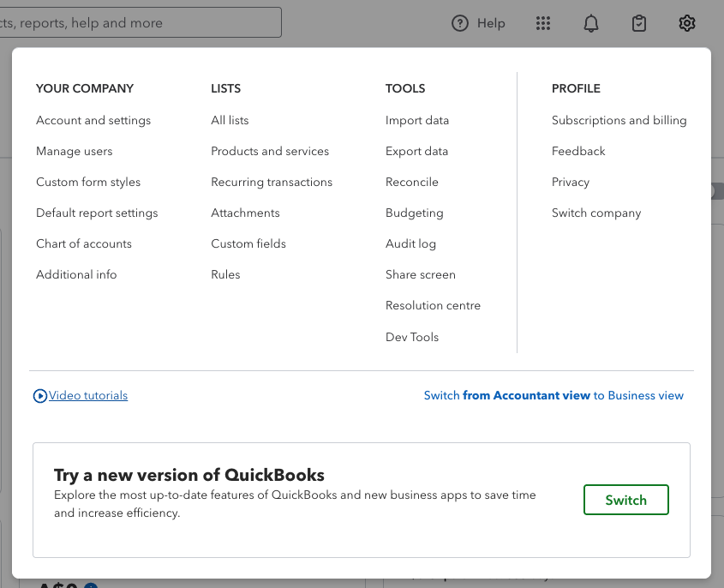Open Custom fields

tap(248, 243)
